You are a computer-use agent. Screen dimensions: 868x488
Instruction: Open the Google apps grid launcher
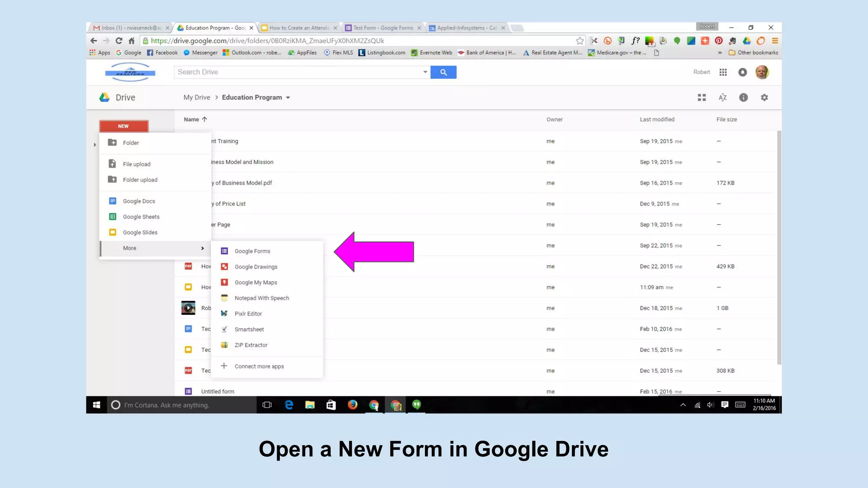point(723,72)
